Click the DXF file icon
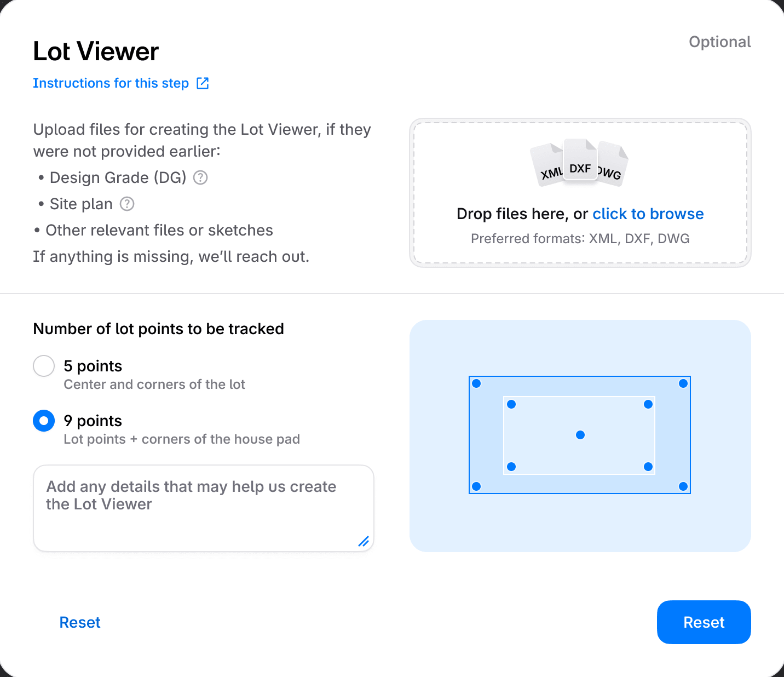The width and height of the screenshot is (784, 677). click(x=580, y=162)
